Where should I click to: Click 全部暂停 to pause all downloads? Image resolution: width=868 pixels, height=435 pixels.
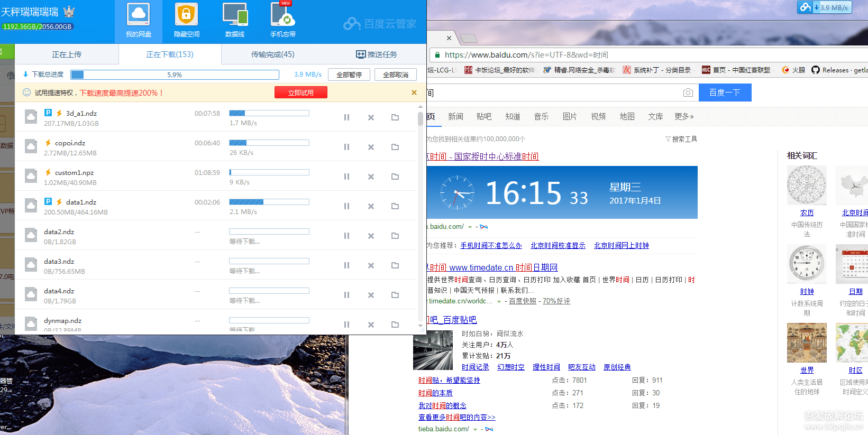click(349, 75)
